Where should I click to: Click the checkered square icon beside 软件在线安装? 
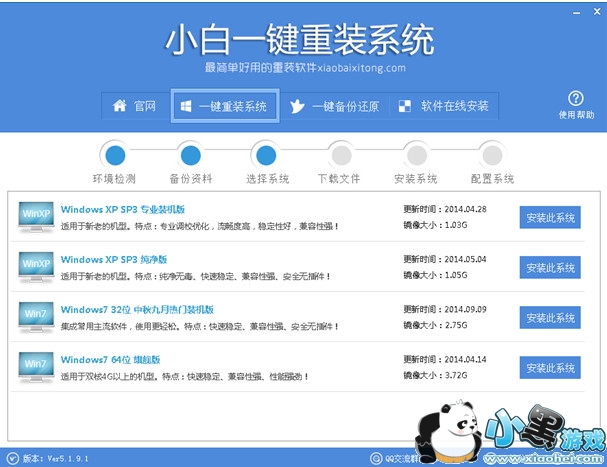405,106
